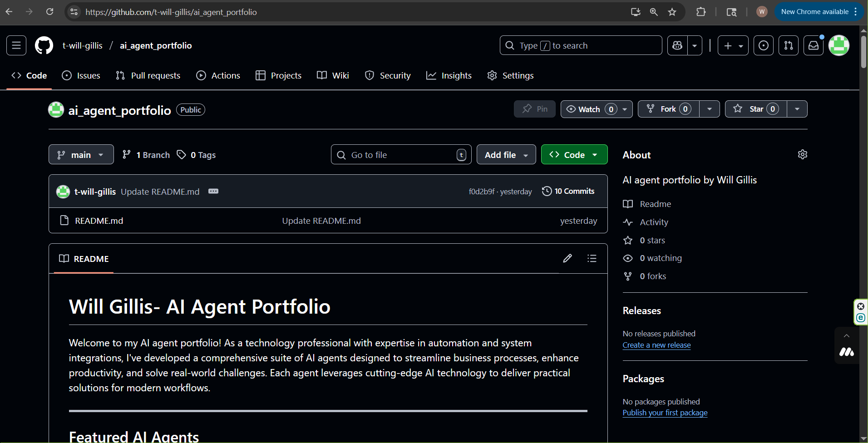Image resolution: width=868 pixels, height=443 pixels.
Task: Pin the ai_agent_portfolio repository
Action: [535, 109]
